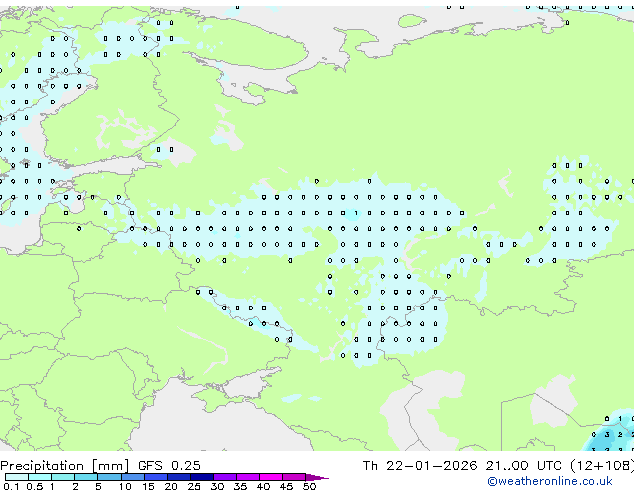Image resolution: width=634 pixels, height=490 pixels.
Task: Click the '10' legend scale label
Action: 125,486
